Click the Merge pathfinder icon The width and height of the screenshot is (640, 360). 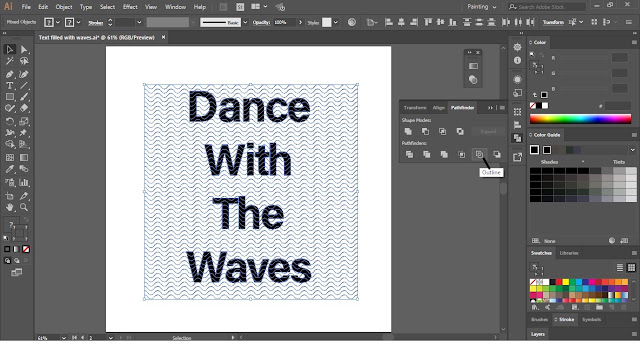444,154
